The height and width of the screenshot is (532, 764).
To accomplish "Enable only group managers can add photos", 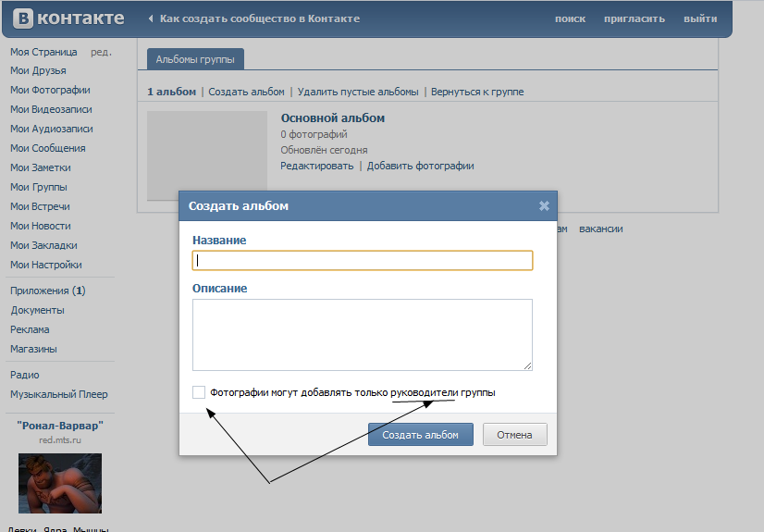I will [x=199, y=392].
